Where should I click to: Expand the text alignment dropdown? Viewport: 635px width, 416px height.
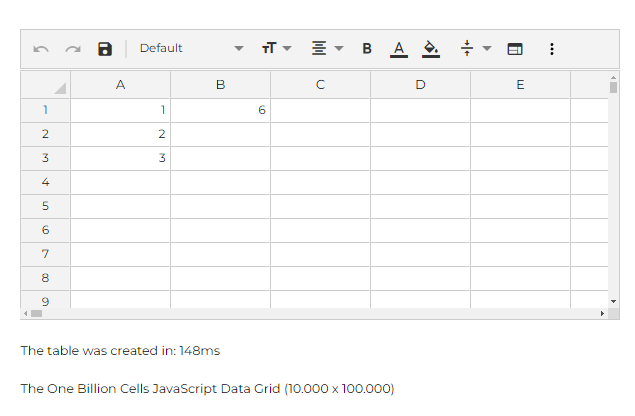pyautogui.click(x=327, y=48)
